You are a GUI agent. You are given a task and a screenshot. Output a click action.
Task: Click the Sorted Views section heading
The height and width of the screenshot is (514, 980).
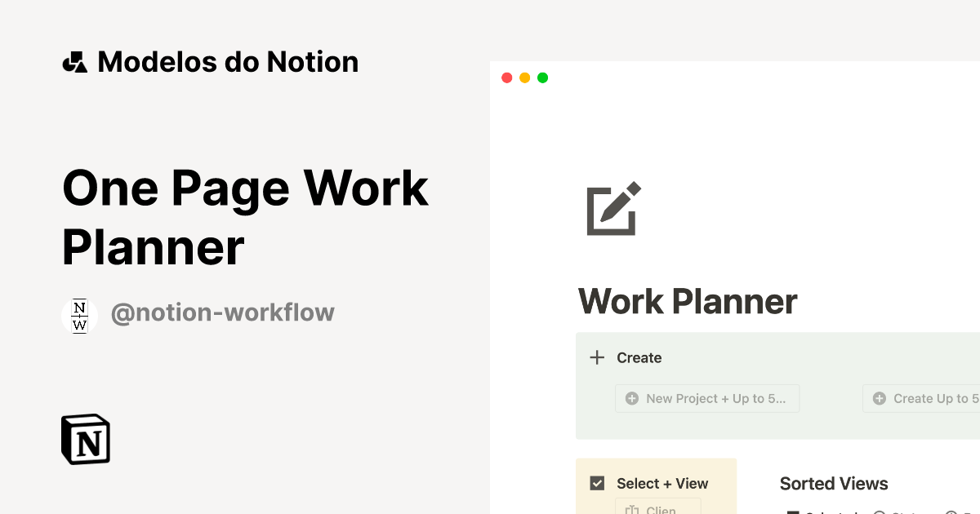(834, 483)
